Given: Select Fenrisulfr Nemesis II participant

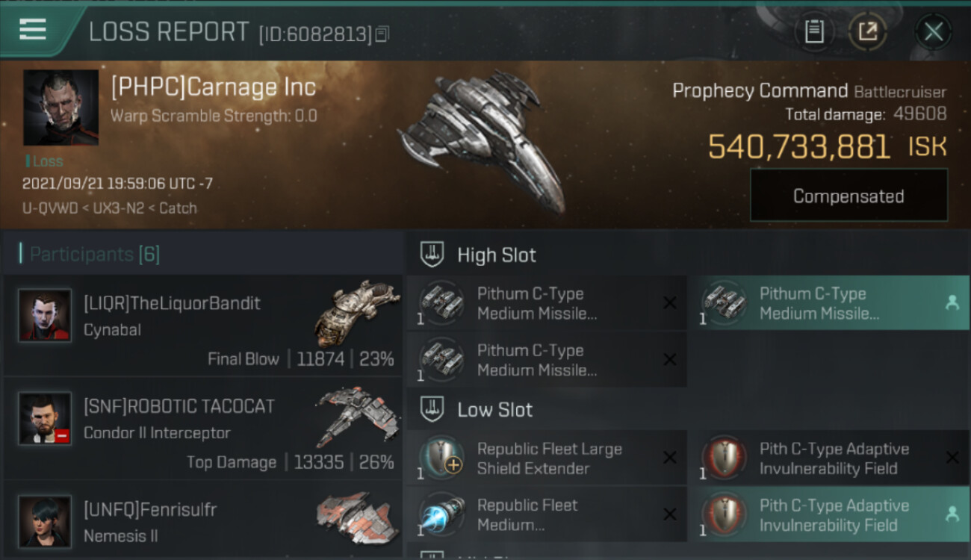Looking at the screenshot, I should (x=203, y=518).
